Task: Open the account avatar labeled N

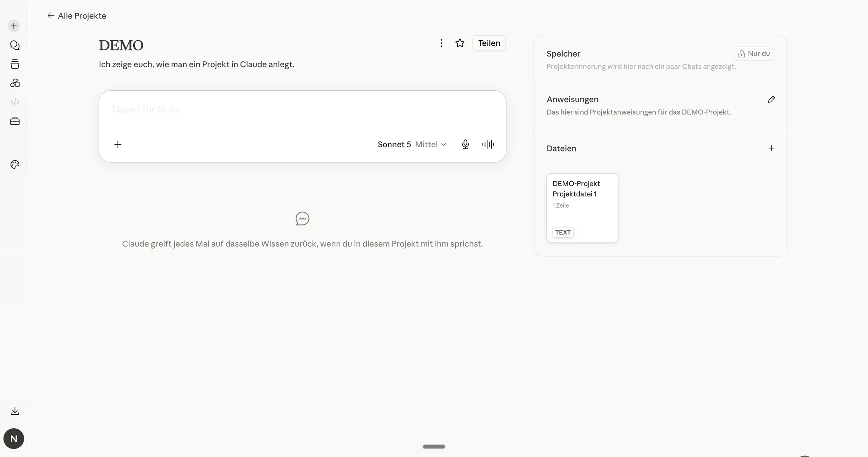Action: [x=14, y=439]
